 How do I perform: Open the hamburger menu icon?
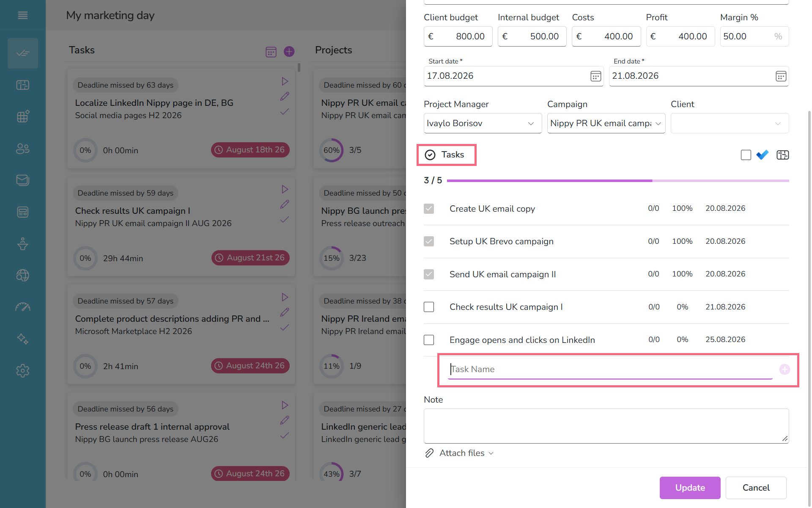tap(23, 15)
